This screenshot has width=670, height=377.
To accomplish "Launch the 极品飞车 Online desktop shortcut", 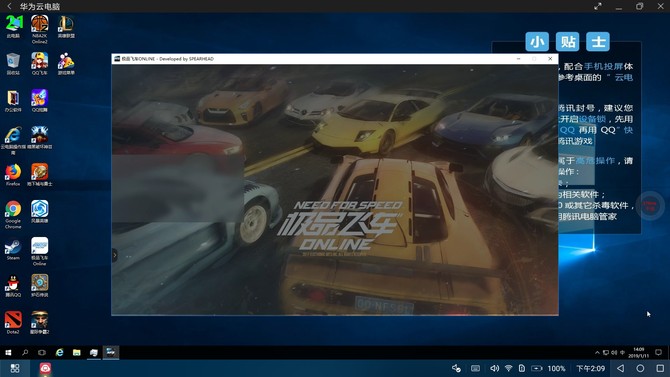I will tap(39, 252).
